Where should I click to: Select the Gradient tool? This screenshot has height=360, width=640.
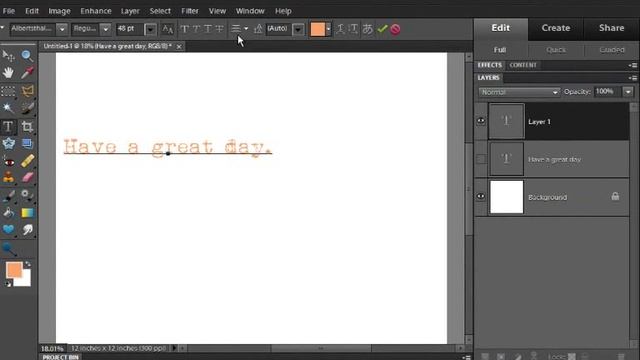(x=27, y=213)
